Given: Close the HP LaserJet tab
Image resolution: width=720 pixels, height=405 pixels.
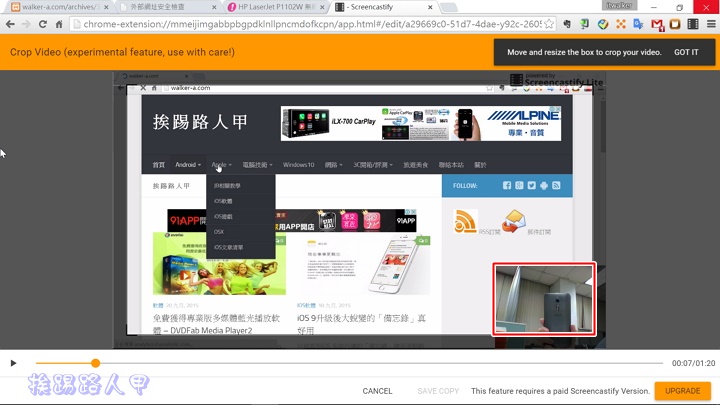Looking at the screenshot, I should point(322,7).
